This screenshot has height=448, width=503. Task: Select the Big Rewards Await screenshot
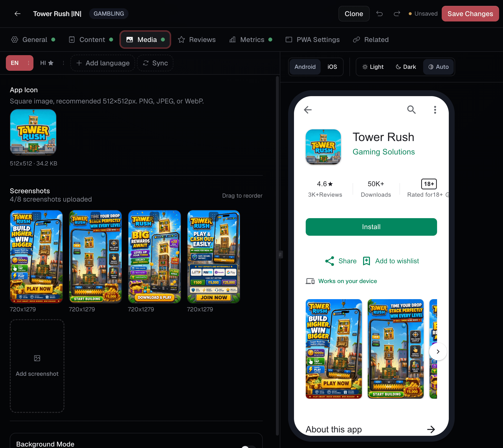[x=155, y=256]
